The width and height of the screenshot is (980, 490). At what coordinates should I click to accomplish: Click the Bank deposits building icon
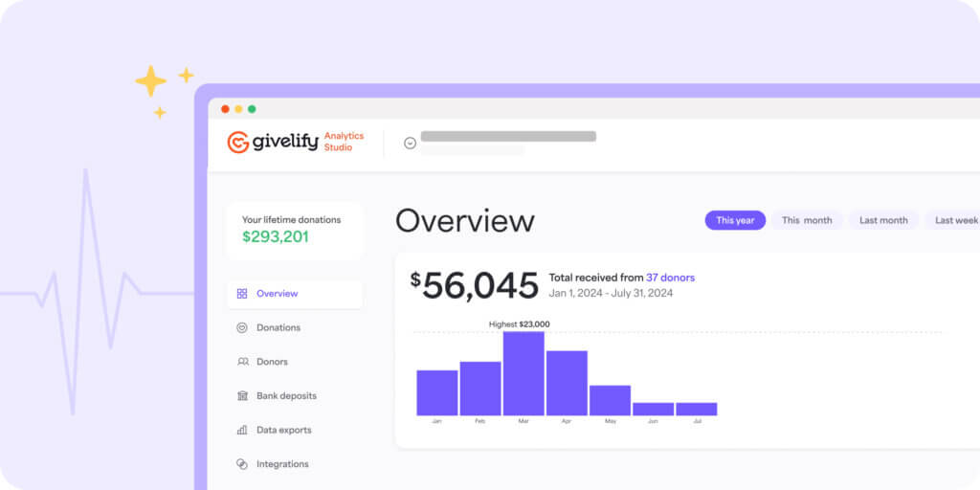click(242, 396)
